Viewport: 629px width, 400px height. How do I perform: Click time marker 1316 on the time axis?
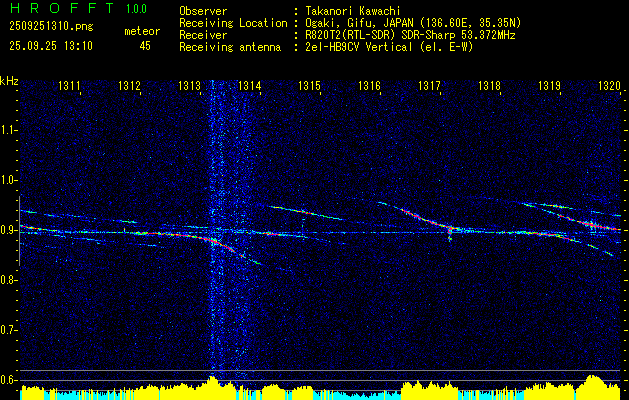[x=369, y=85]
